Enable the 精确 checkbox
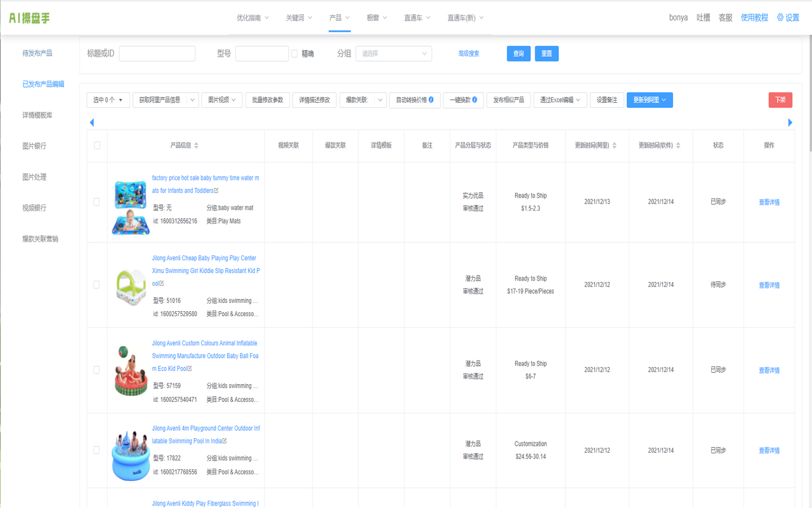 pos(294,54)
